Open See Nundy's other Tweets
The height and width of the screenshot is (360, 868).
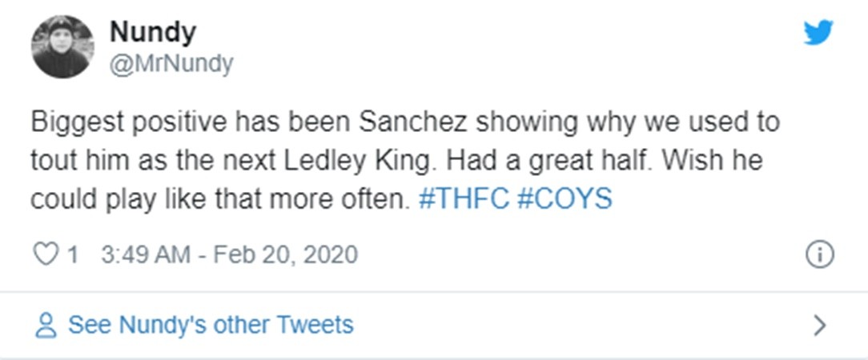click(210, 325)
